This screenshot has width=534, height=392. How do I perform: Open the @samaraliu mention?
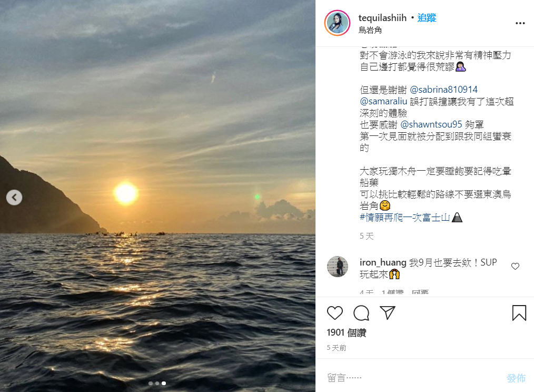tap(383, 101)
